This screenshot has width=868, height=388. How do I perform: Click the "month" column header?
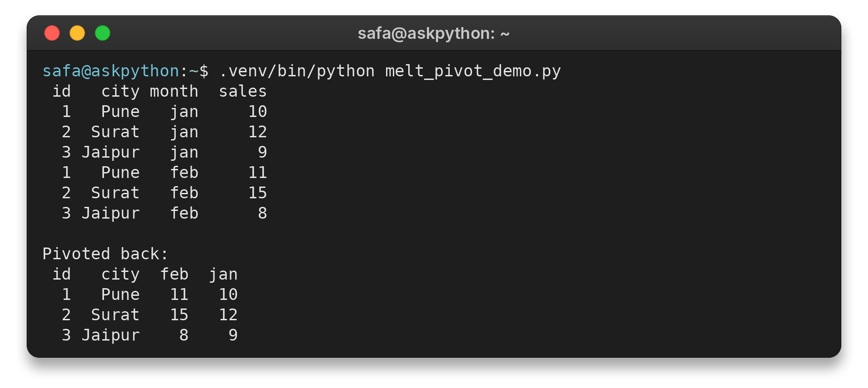[x=174, y=91]
